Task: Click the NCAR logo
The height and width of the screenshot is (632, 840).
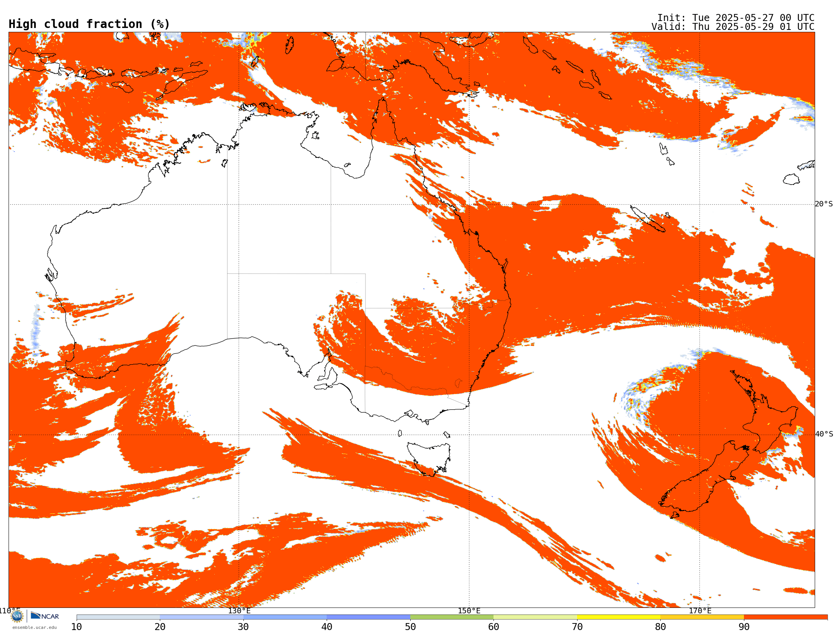Action: click(x=45, y=616)
